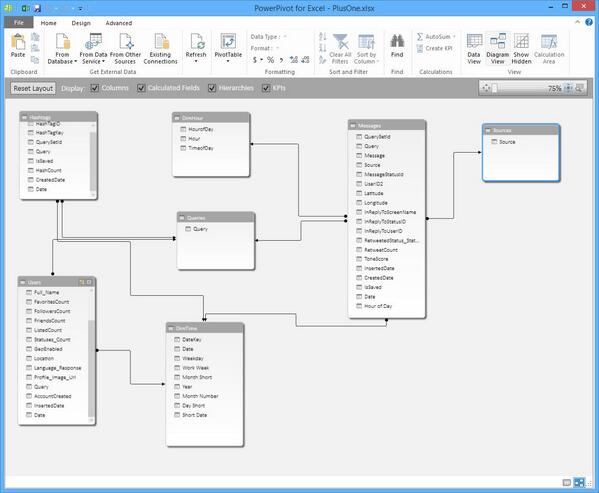Click Create Hierarchy icon on Users table header

pos(82,282)
